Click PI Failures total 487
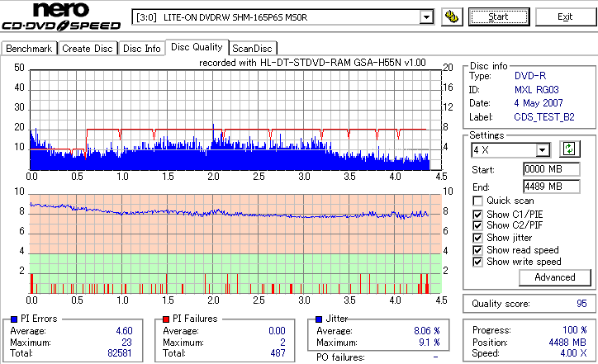Screen dimensions: 598x364 coord(278,353)
